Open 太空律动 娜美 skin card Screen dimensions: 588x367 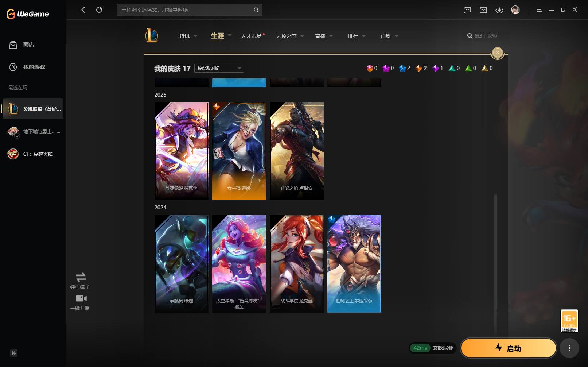point(239,264)
